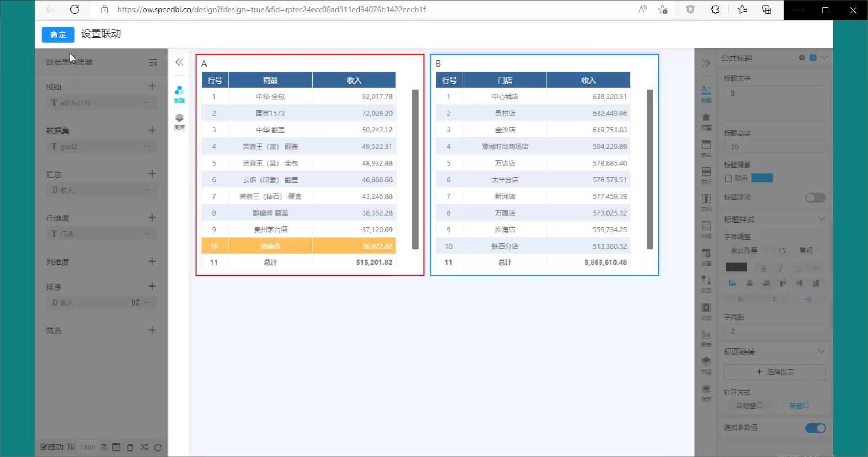Click the trash delete icon in bottom bar
The width and height of the screenshot is (868, 457).
[x=130, y=447]
